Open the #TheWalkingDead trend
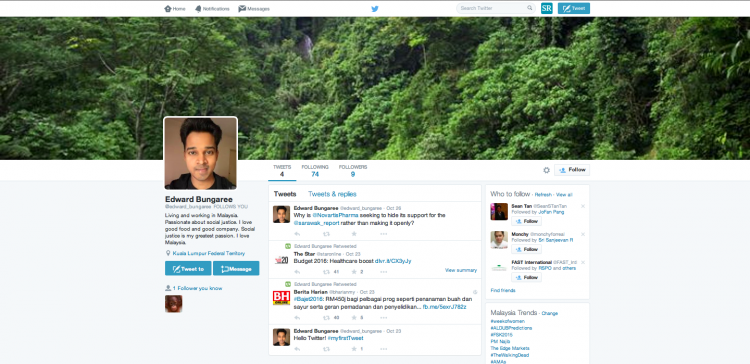Viewport: 750px width, 364px height. point(510,355)
